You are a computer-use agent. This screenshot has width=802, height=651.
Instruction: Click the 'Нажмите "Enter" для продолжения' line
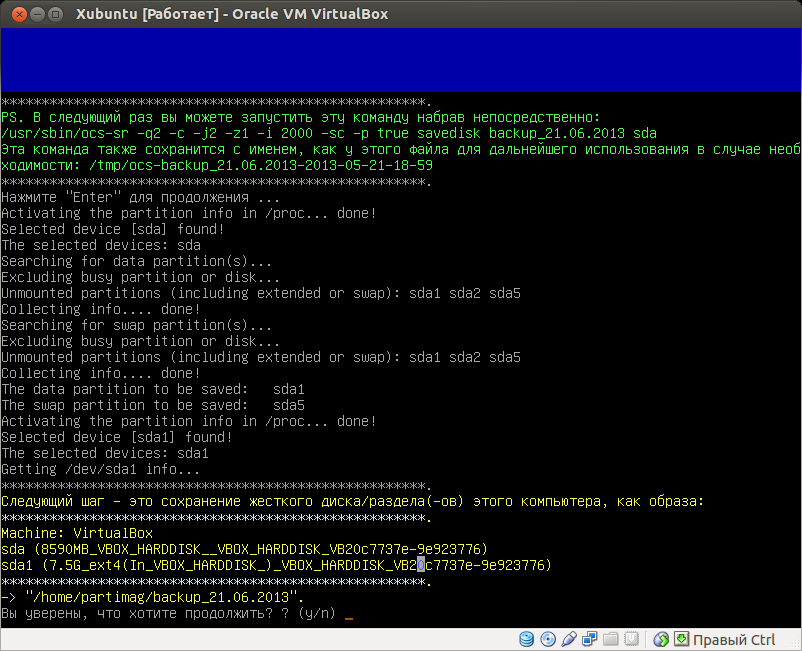click(x=141, y=197)
